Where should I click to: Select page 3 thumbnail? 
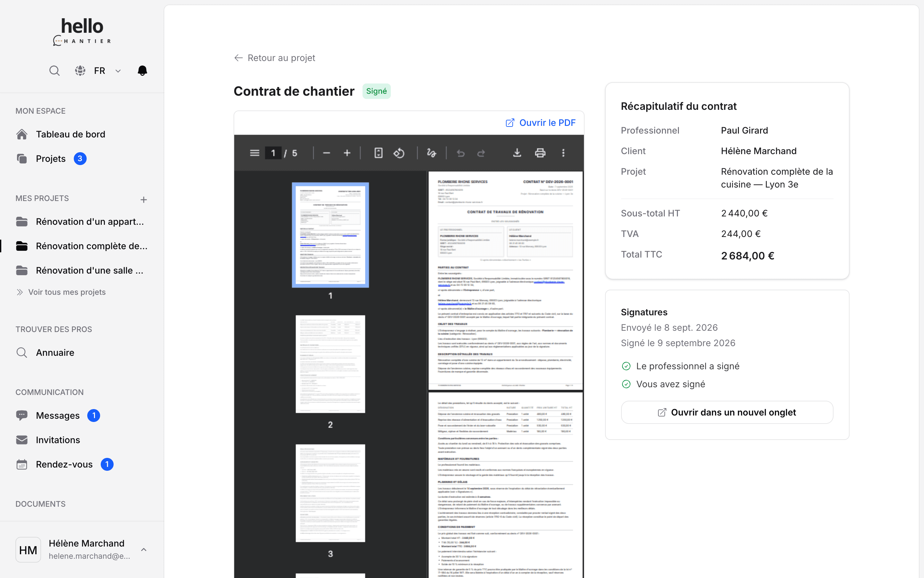pos(330,493)
